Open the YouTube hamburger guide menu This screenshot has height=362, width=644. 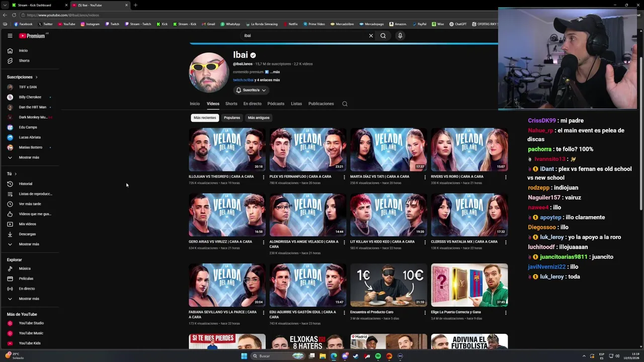coord(10,36)
